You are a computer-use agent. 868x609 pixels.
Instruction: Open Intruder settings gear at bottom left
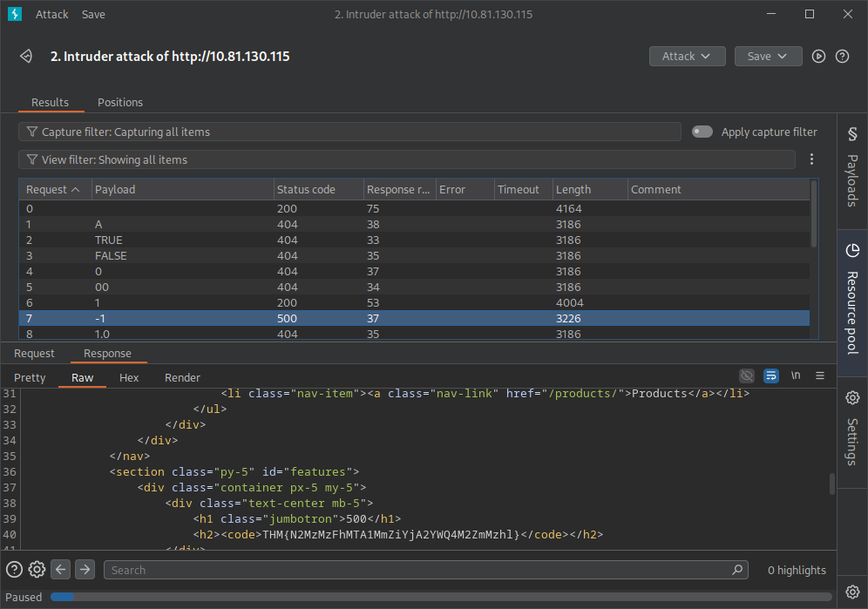(x=36, y=569)
